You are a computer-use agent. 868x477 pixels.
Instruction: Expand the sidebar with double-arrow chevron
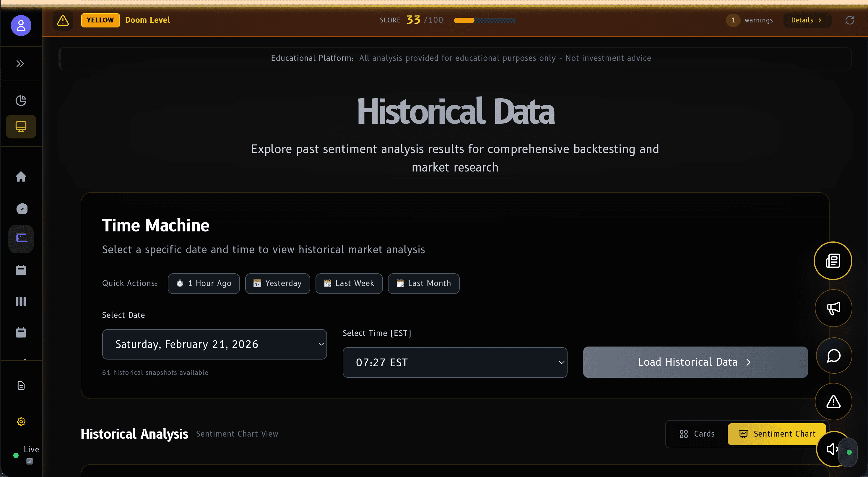point(20,63)
